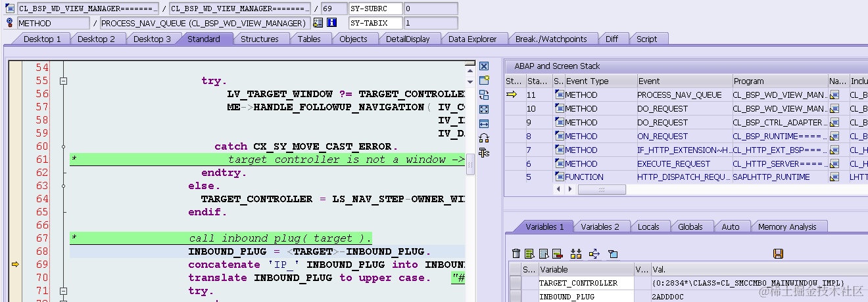The width and height of the screenshot is (868, 302).
Task: Click the Val. column header
Action: tap(759, 269)
